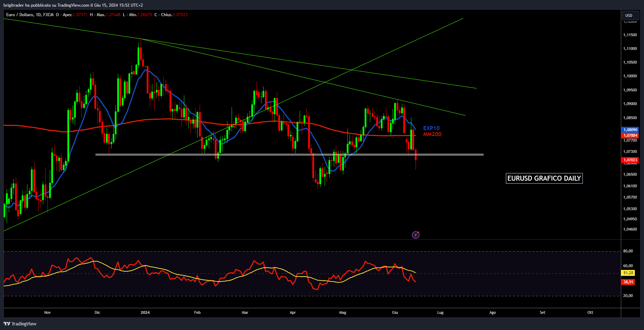Click the red MM200 label
Viewport: 644px width, 330px height.
click(x=432, y=134)
